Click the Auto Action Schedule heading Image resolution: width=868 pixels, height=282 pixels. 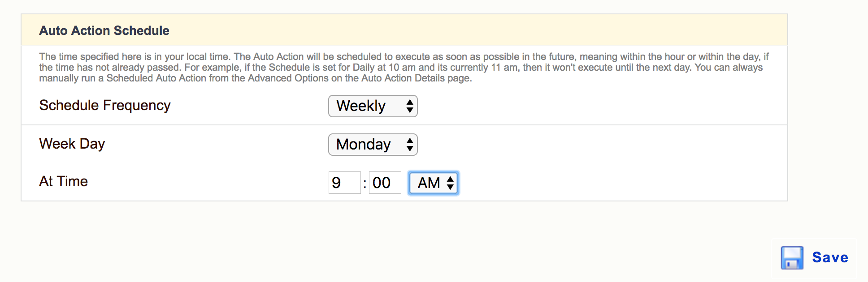(x=104, y=30)
